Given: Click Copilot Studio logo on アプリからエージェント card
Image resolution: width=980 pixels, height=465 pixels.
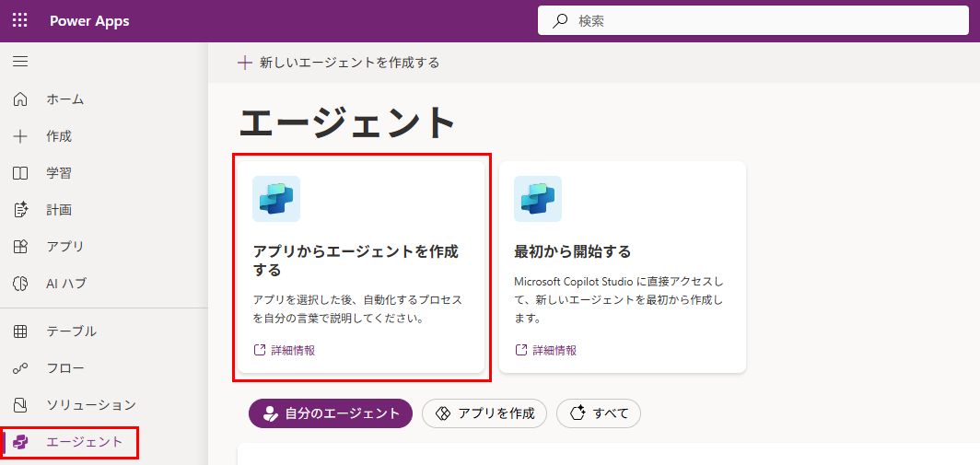Looking at the screenshot, I should coord(276,199).
